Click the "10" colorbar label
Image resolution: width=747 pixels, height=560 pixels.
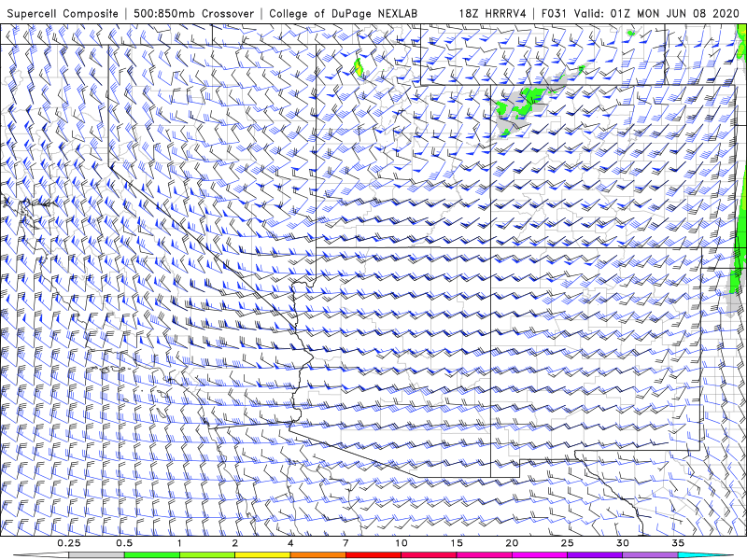coord(402,543)
